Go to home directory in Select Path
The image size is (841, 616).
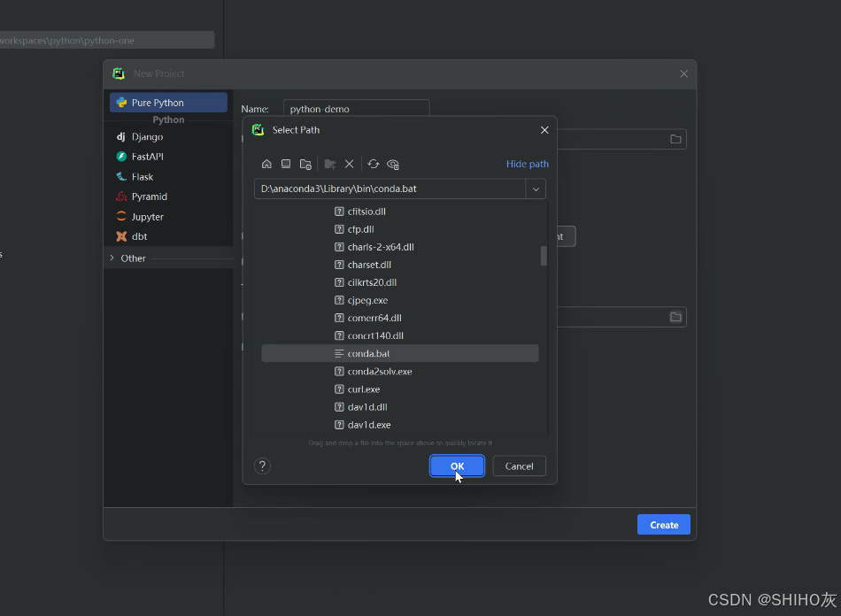pos(266,164)
